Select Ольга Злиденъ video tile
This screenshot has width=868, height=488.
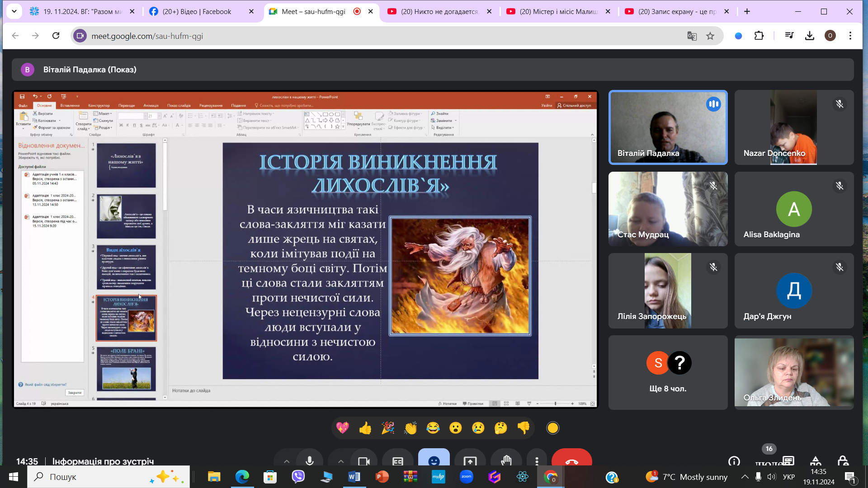(794, 372)
